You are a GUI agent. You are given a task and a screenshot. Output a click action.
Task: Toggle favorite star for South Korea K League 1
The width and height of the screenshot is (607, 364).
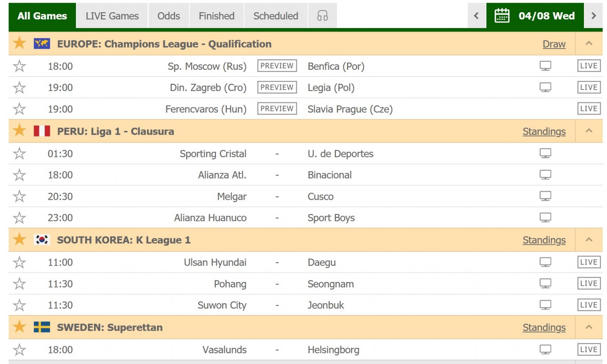(x=19, y=239)
